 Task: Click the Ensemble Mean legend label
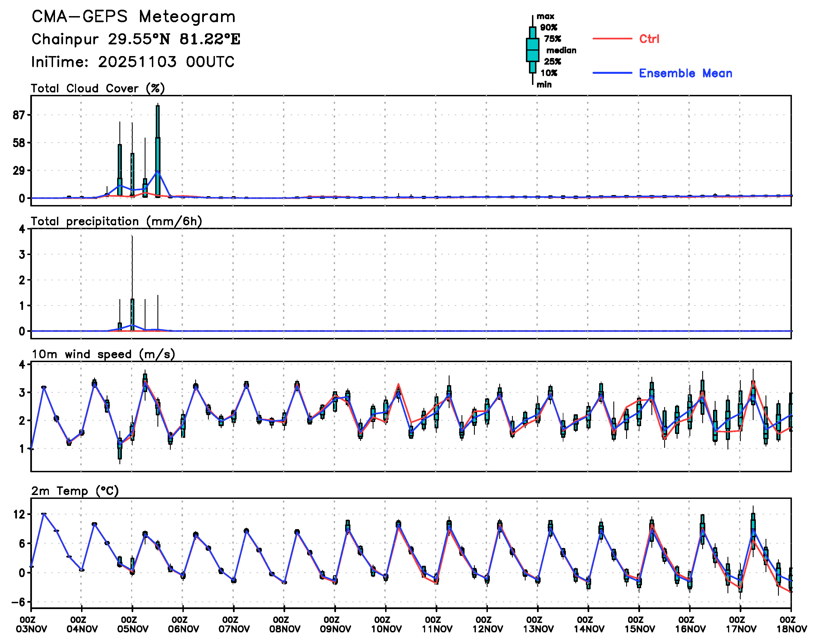coord(685,73)
